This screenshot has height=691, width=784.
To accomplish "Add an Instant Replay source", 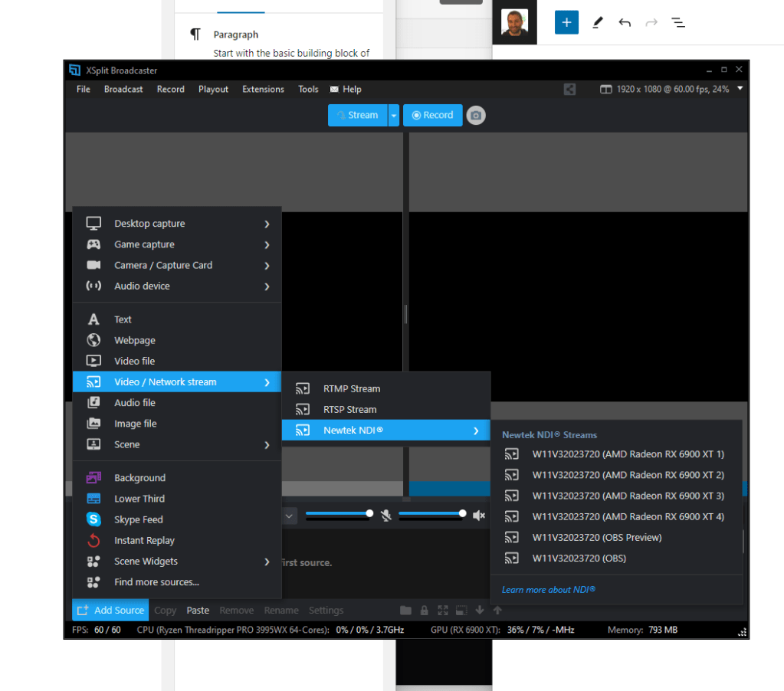I will [x=177, y=541].
